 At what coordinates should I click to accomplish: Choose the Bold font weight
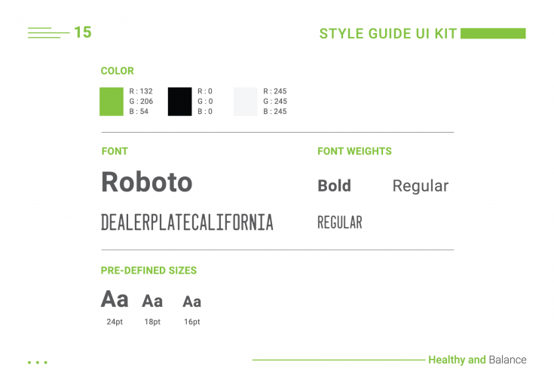pos(334,186)
